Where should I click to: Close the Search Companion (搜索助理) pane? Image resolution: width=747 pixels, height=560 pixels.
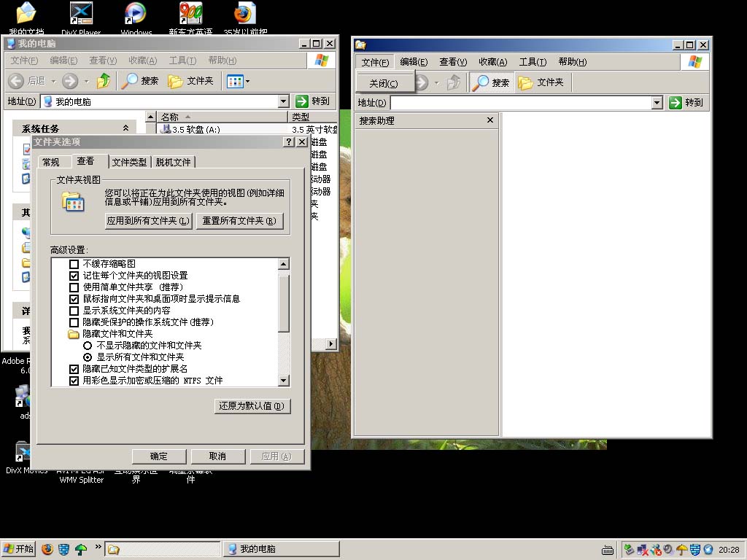click(x=490, y=120)
